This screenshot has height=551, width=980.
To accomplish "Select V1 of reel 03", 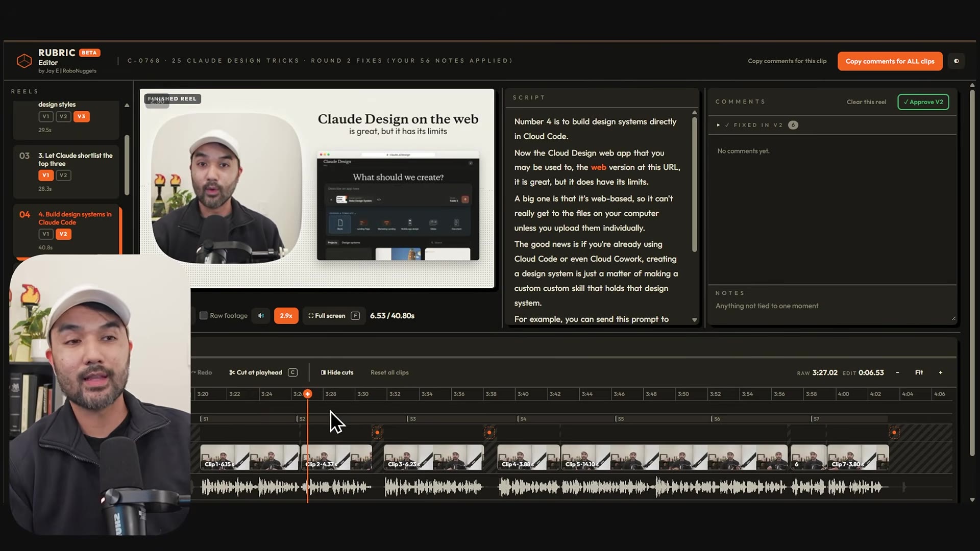I will coord(46,175).
